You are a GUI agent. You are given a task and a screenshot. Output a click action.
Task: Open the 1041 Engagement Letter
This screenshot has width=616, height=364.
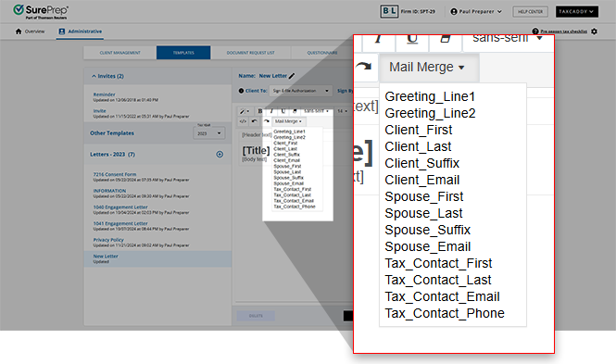click(120, 224)
